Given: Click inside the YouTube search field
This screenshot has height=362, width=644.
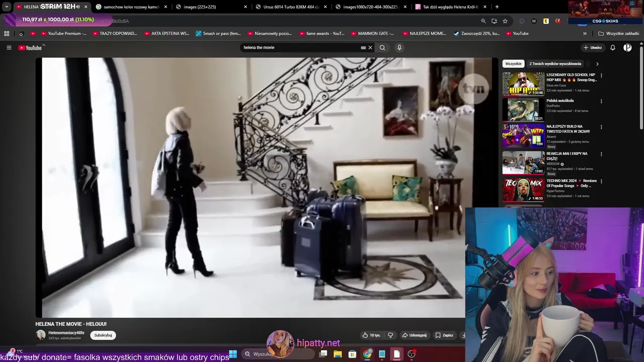Looking at the screenshot, I should click(x=301, y=48).
